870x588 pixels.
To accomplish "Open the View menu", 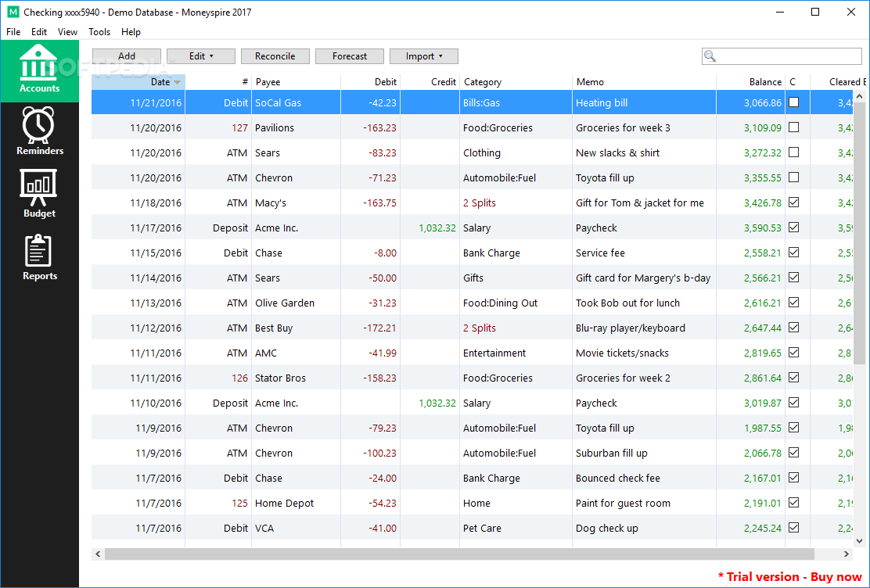I will point(68,31).
